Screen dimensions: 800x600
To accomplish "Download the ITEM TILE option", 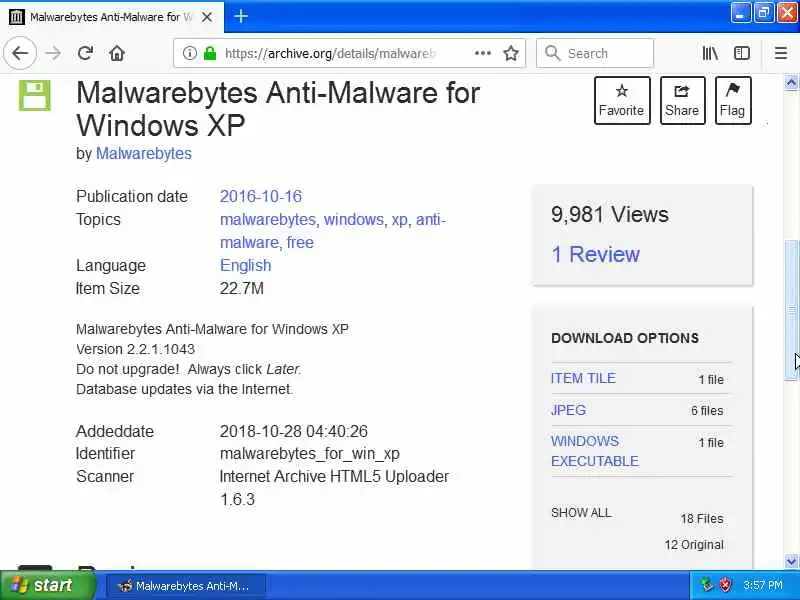I will [583, 379].
